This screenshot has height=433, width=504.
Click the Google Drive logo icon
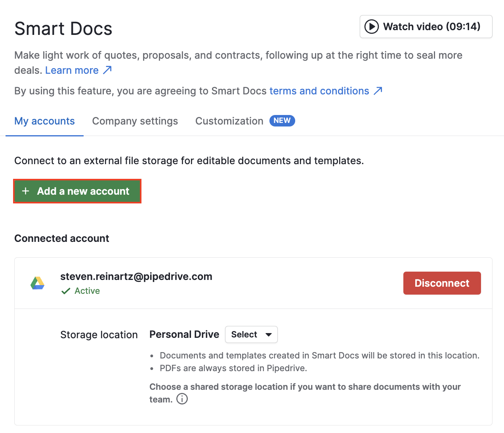click(x=38, y=283)
